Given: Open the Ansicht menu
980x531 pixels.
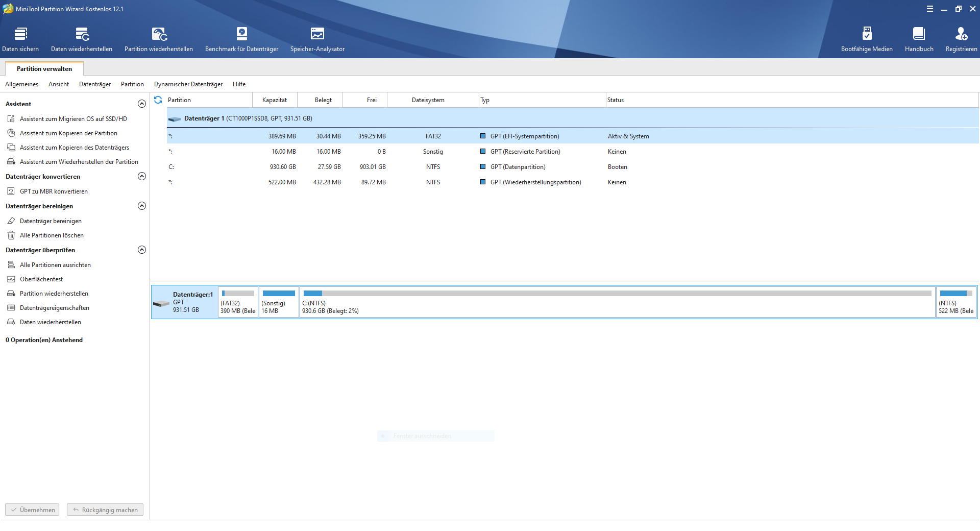Looking at the screenshot, I should coord(59,84).
